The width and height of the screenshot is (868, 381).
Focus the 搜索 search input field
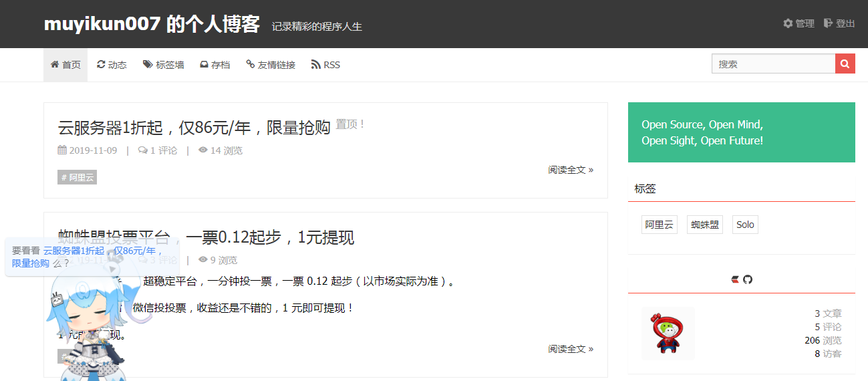click(x=773, y=64)
